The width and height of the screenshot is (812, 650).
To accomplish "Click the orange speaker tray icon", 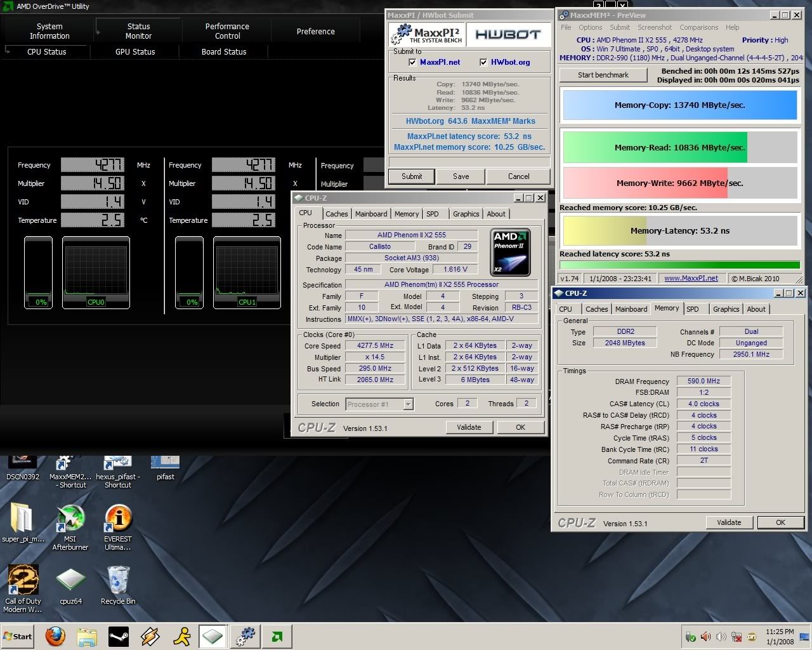I will (x=705, y=637).
